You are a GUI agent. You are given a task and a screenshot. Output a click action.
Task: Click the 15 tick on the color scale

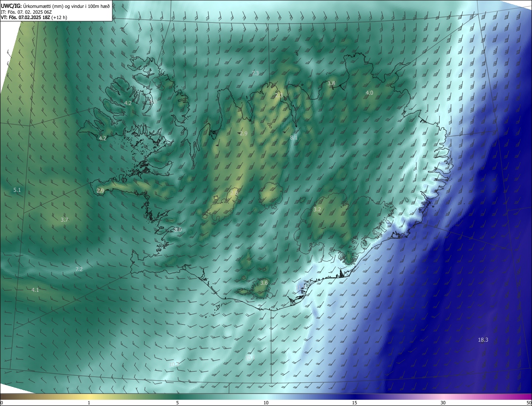[355, 403]
